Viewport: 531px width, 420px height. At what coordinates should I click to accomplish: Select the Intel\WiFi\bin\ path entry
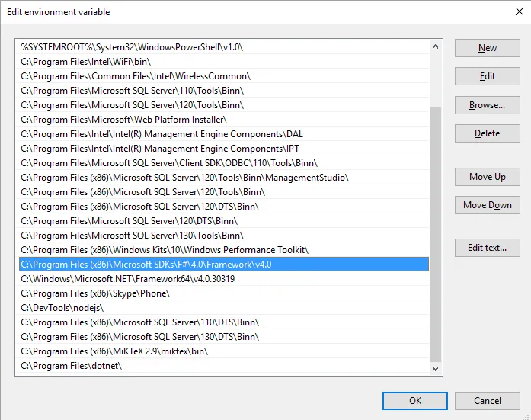tap(224, 62)
